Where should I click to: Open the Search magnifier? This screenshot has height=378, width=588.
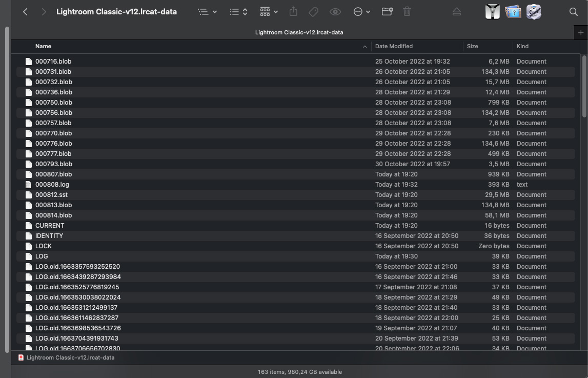click(573, 12)
